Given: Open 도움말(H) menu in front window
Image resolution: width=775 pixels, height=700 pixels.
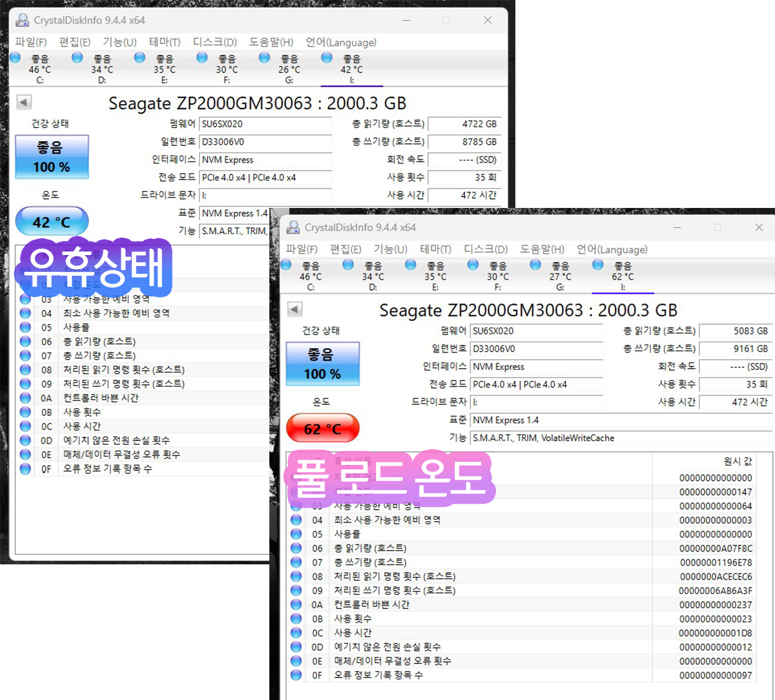Looking at the screenshot, I should click(x=542, y=249).
